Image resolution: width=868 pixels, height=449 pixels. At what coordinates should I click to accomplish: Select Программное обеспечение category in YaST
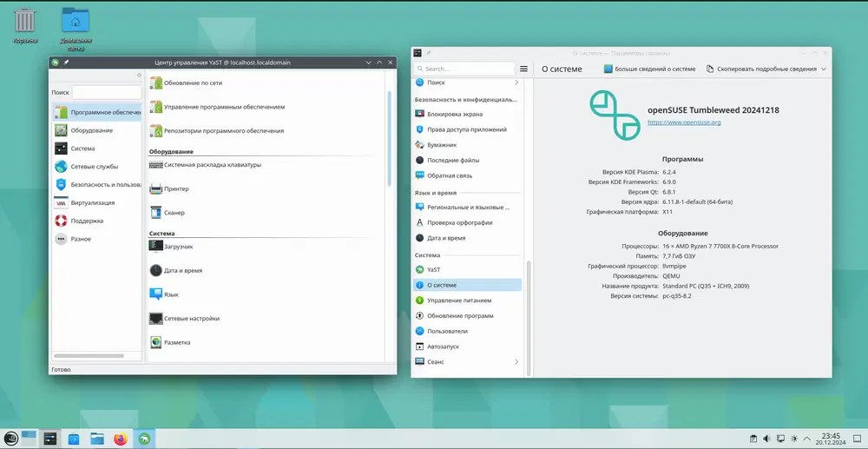click(97, 112)
